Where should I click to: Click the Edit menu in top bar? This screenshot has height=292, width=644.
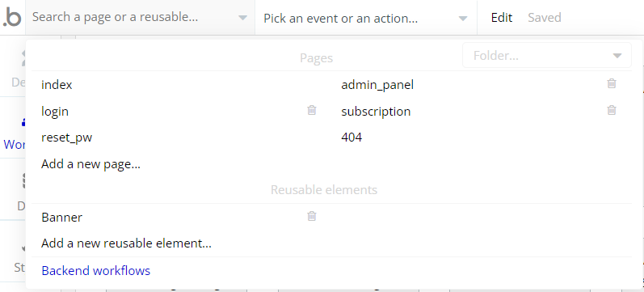point(502,18)
